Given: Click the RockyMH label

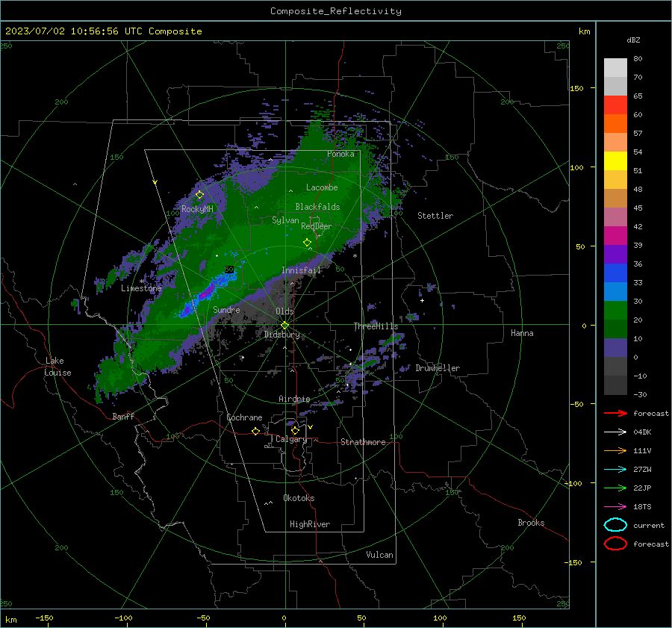Looking at the screenshot, I should coord(197,209).
